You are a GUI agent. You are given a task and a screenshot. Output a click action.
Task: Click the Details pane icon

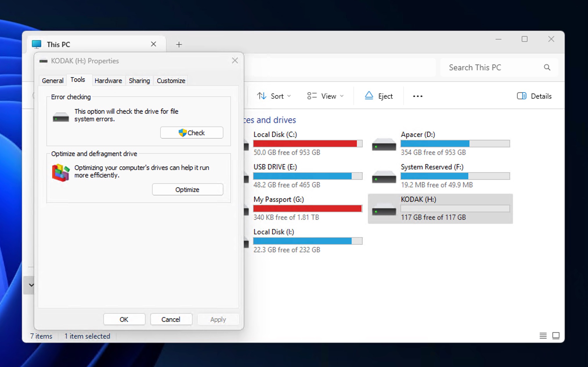click(522, 96)
